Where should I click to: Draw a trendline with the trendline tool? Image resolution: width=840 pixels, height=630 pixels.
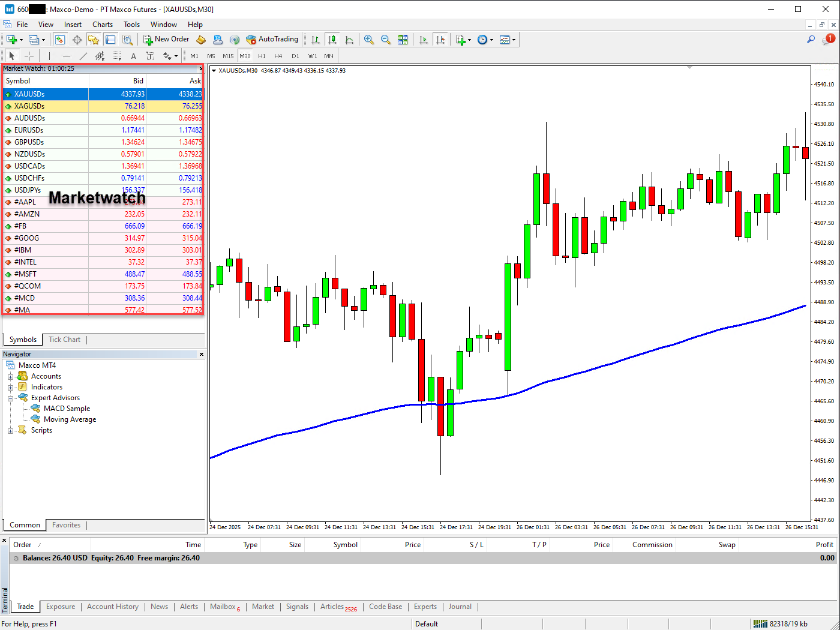tap(83, 56)
